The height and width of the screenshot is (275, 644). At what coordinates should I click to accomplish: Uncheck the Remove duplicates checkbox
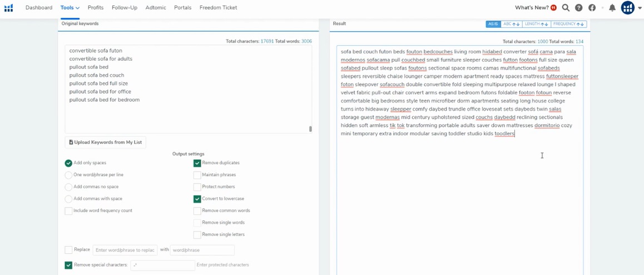pyautogui.click(x=197, y=163)
